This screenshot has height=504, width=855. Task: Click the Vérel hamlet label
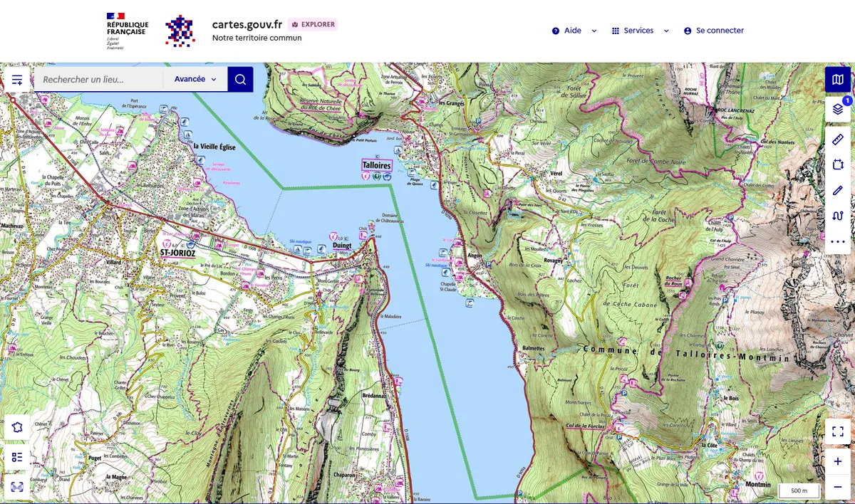[557, 173]
